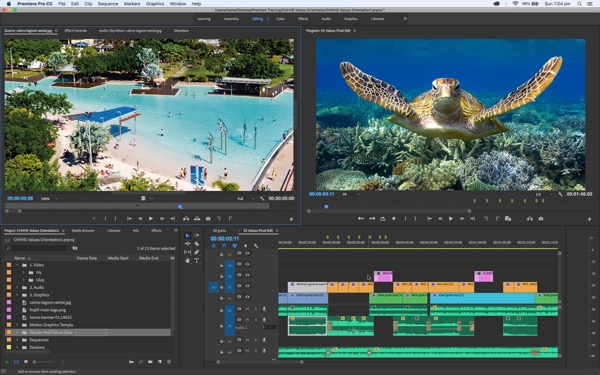Expand the Olay bin
Image resolution: width=600 pixels, height=375 pixels.
click(24, 280)
